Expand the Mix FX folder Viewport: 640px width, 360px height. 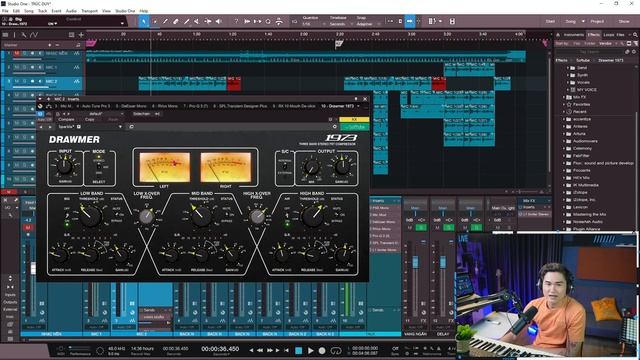click(564, 97)
